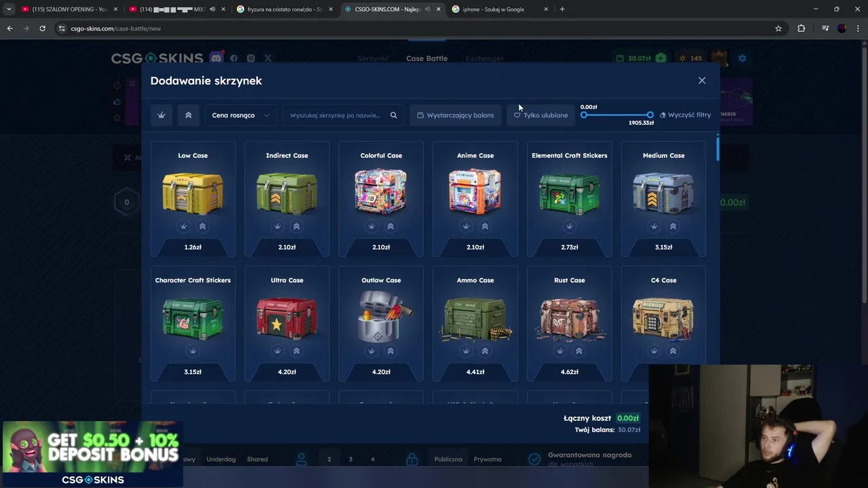Click the crown icon under Rust Case
The width and height of the screenshot is (868, 488).
560,351
